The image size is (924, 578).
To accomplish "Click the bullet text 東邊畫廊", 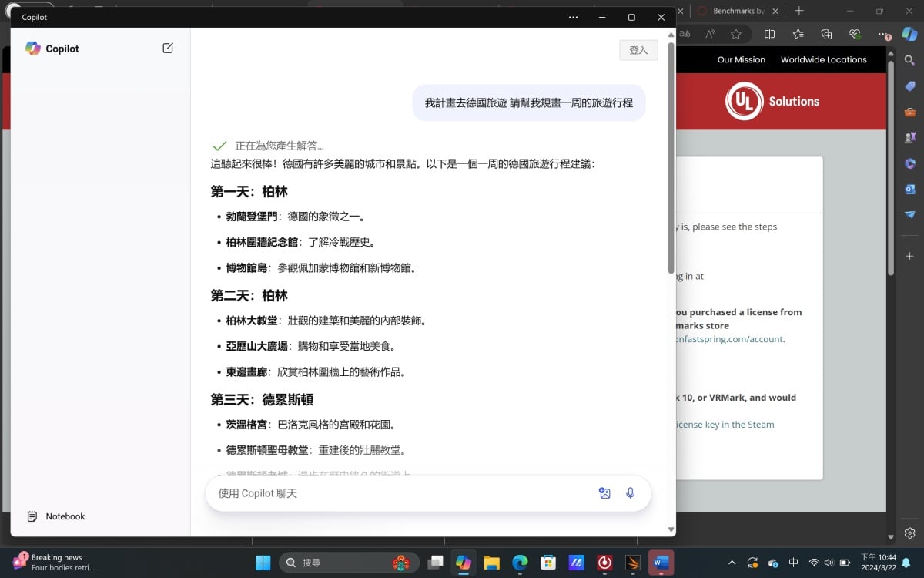I will (246, 372).
